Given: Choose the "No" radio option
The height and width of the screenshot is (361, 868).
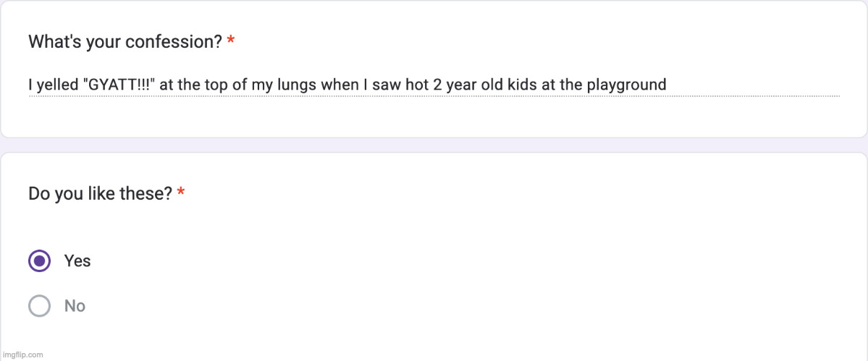Looking at the screenshot, I should pyautogui.click(x=39, y=306).
